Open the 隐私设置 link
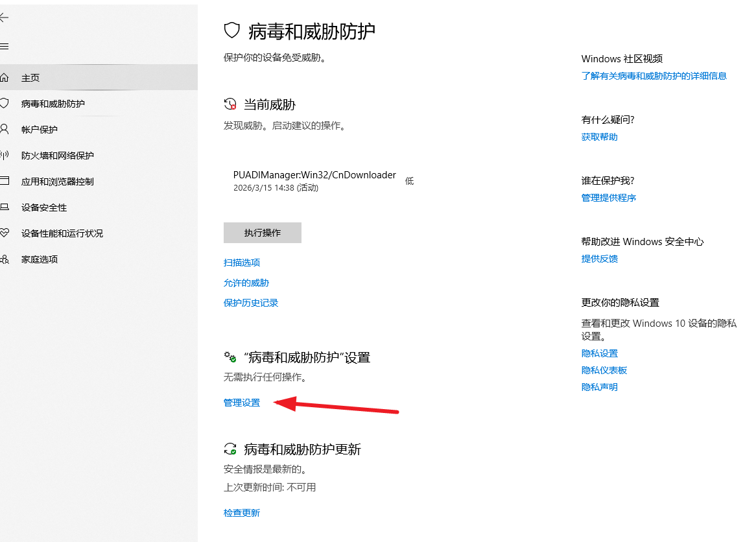This screenshot has height=542, width=756. pyautogui.click(x=599, y=353)
